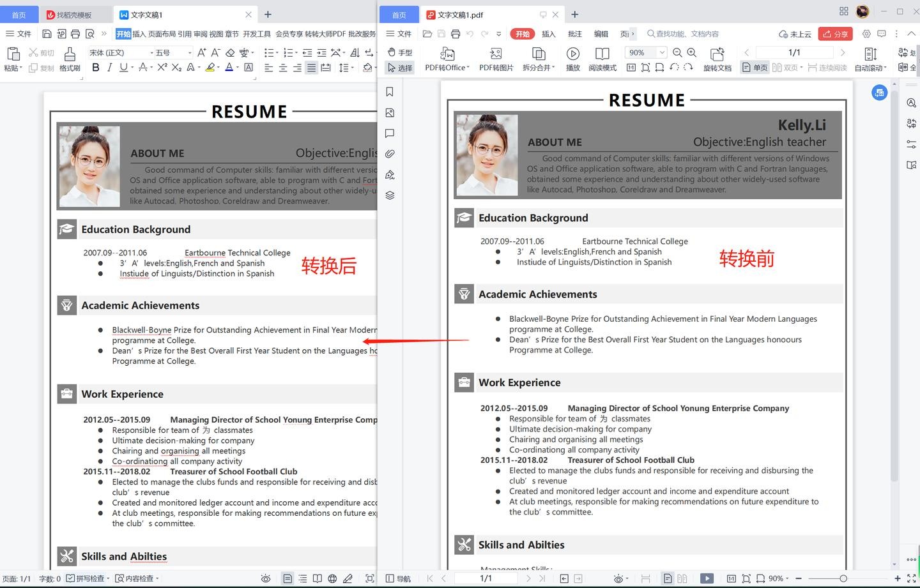
Task: Click the red 分享 share button
Action: click(x=836, y=34)
